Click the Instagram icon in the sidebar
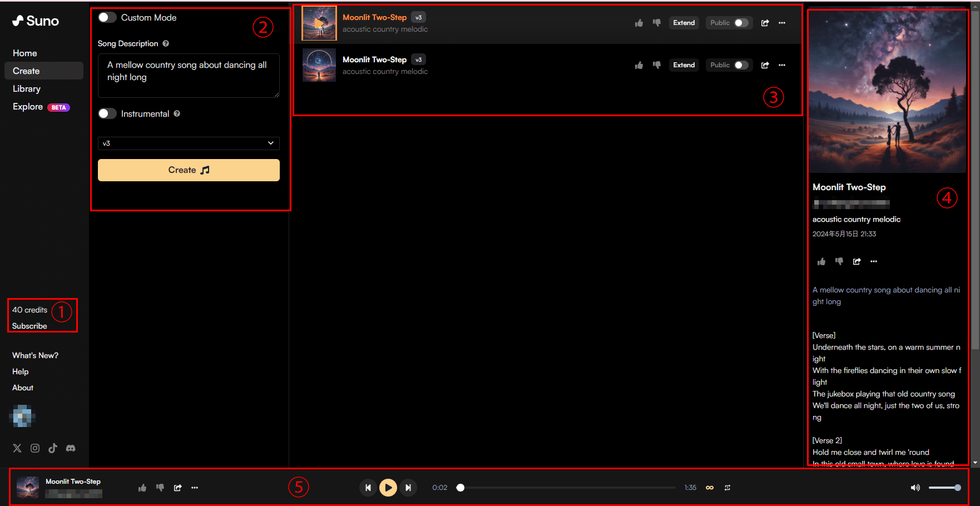 35,448
